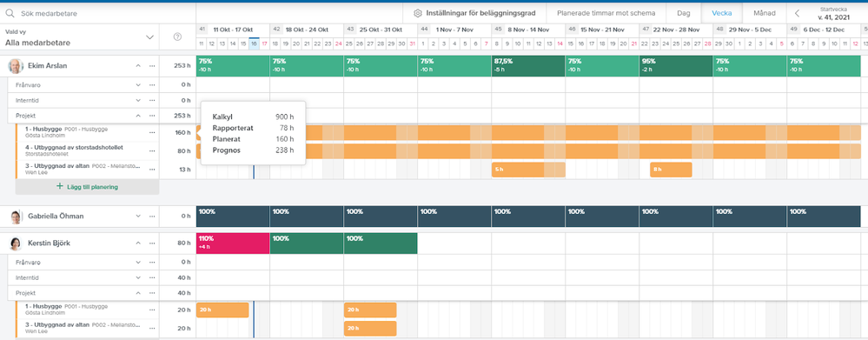Screen dimensions: 868x340
Task: Switch to Dag view
Action: click(x=684, y=13)
